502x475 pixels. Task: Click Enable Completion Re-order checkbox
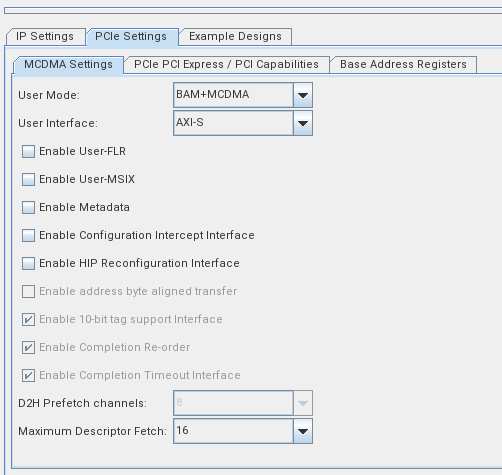pos(28,347)
